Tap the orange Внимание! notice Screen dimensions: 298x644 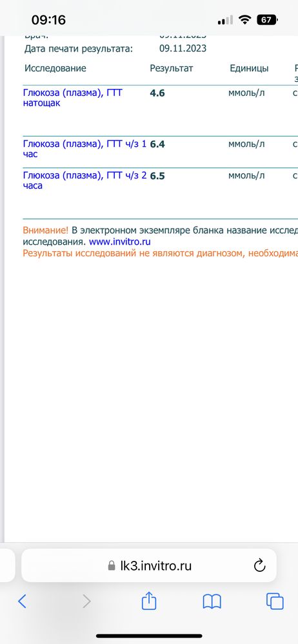point(46,230)
